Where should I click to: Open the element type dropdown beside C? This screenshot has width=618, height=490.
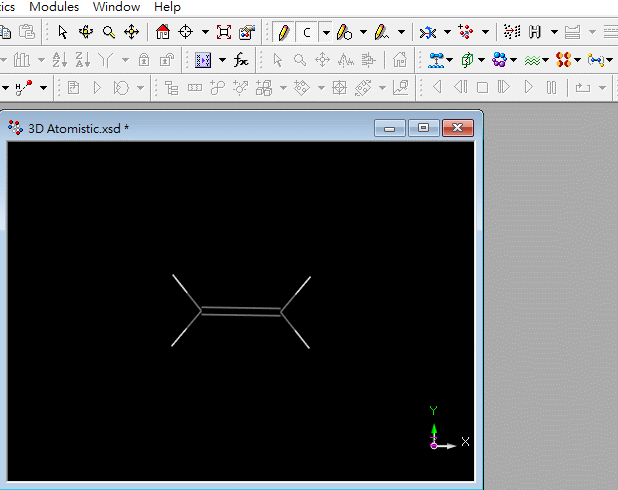[325, 32]
